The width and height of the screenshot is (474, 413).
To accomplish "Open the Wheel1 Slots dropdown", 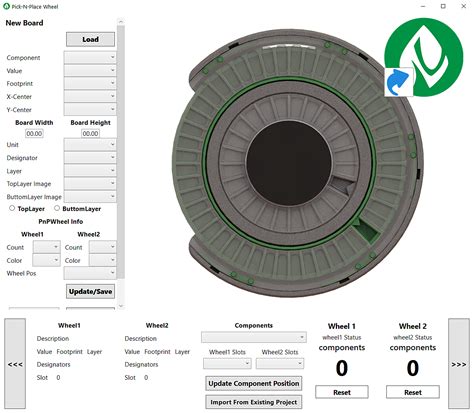I will (227, 363).
